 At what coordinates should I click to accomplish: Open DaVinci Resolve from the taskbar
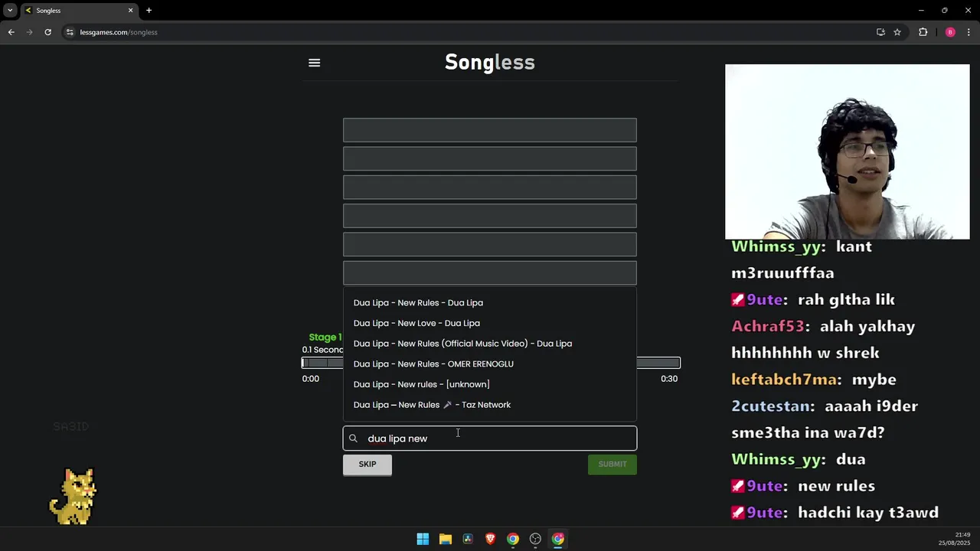coord(468,539)
